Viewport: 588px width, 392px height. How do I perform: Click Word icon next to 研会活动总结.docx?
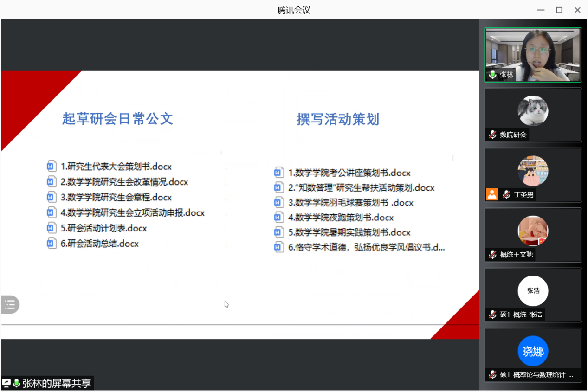tap(52, 243)
